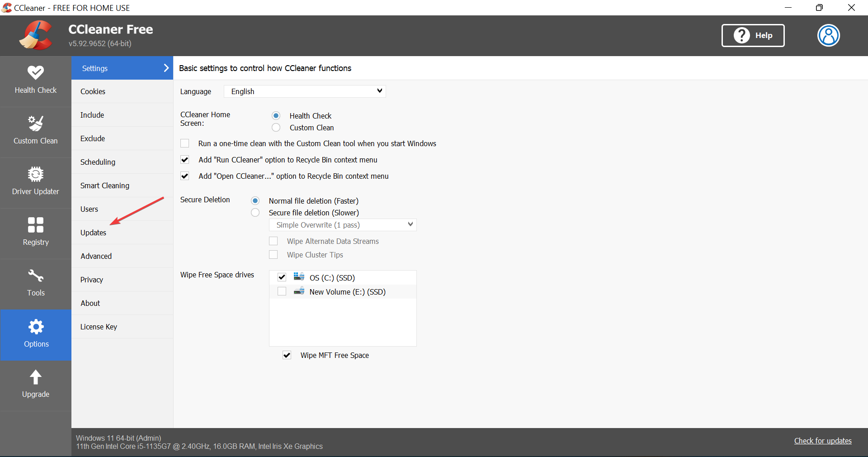Click the "CCleaner Home Screen:" label

coord(205,119)
